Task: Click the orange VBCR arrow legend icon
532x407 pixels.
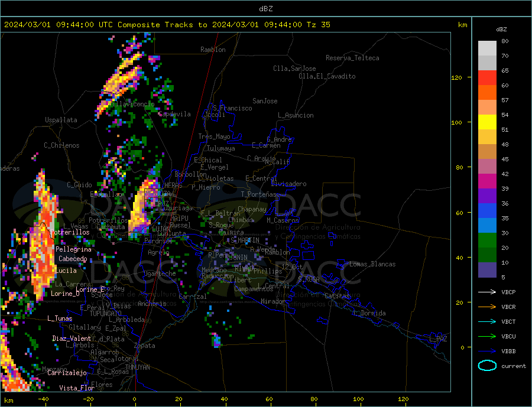Action: [487, 307]
